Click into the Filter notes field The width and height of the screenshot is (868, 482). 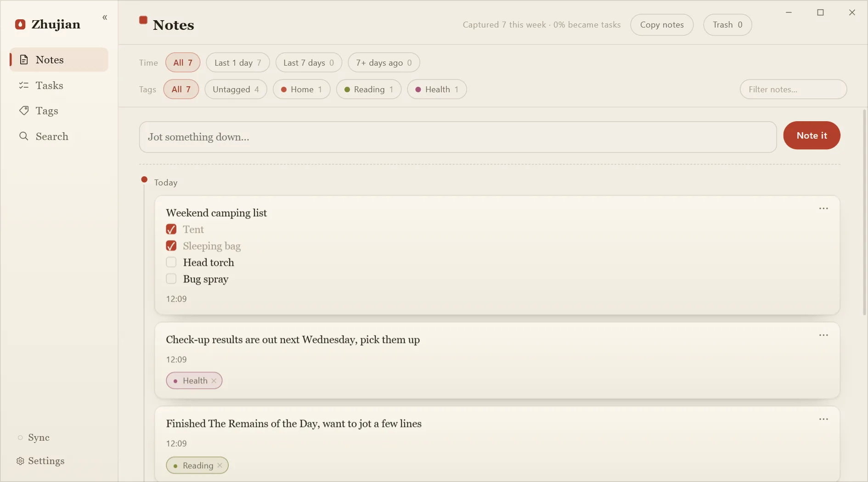click(793, 89)
